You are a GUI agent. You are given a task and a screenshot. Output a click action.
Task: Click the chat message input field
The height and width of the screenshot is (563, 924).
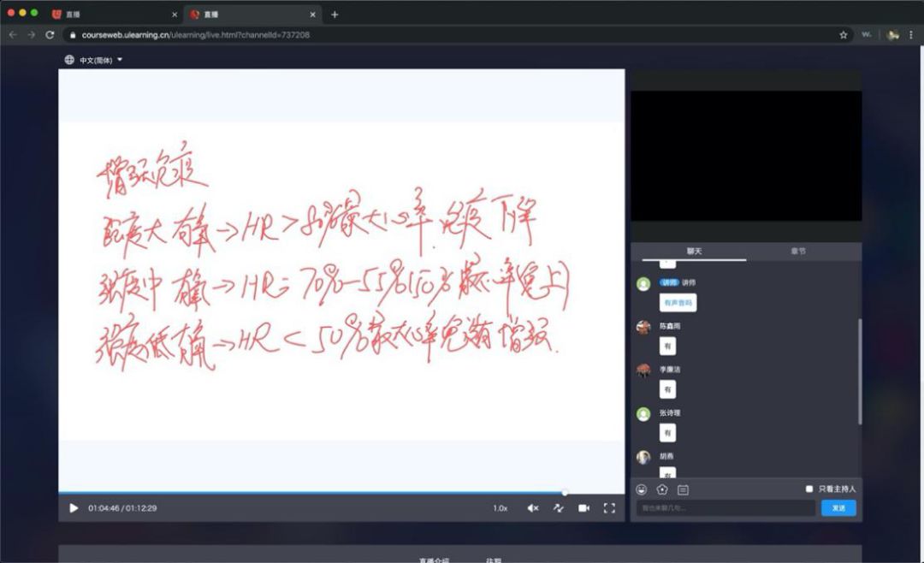click(726, 508)
